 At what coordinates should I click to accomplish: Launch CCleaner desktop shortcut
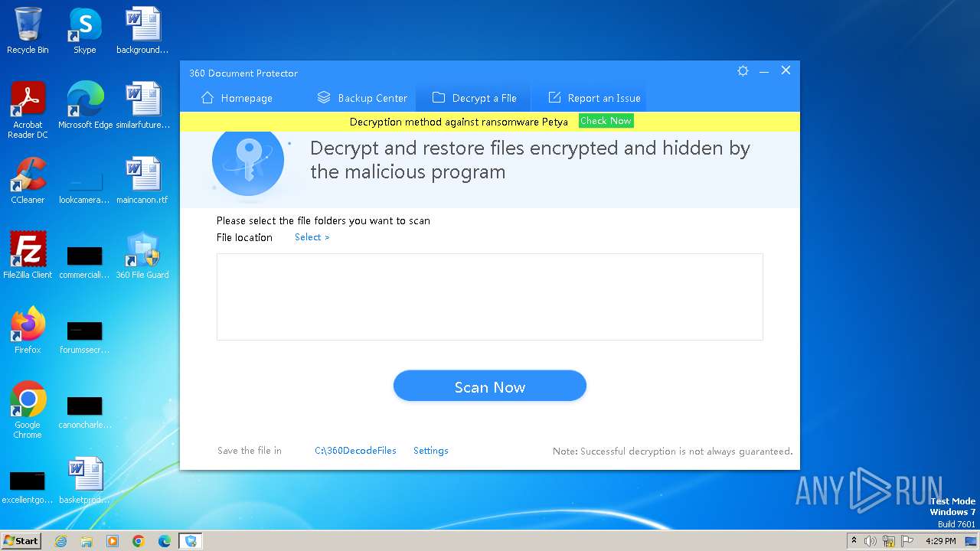pyautogui.click(x=28, y=181)
